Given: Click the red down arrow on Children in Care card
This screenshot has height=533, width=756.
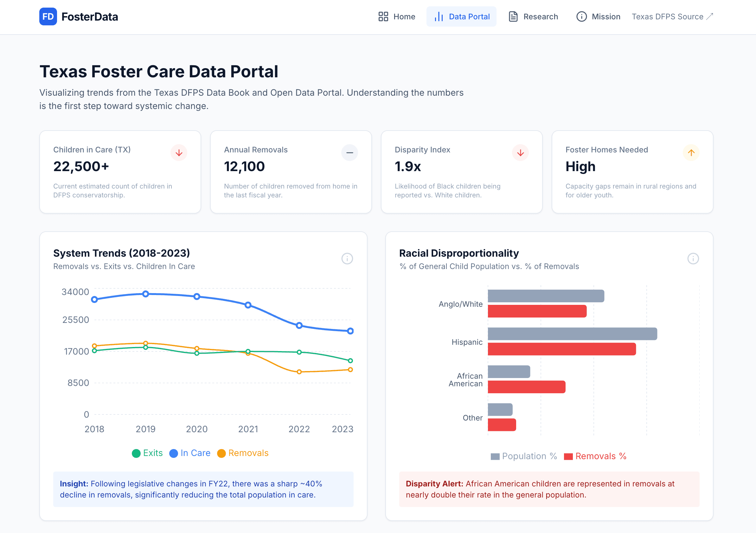Looking at the screenshot, I should [179, 152].
